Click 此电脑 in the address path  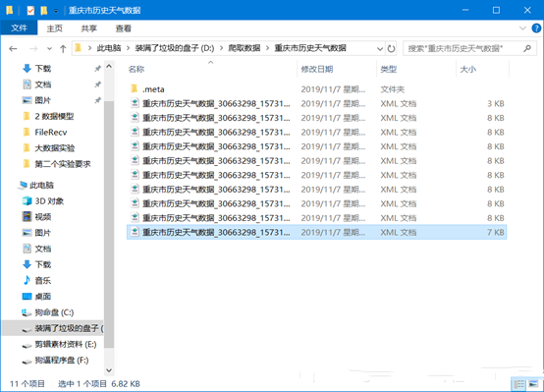[x=109, y=48]
